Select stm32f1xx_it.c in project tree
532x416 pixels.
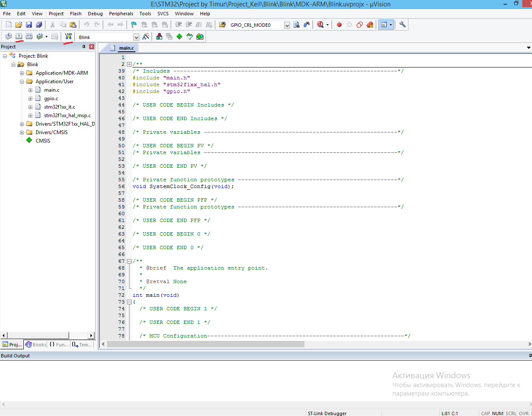59,107
